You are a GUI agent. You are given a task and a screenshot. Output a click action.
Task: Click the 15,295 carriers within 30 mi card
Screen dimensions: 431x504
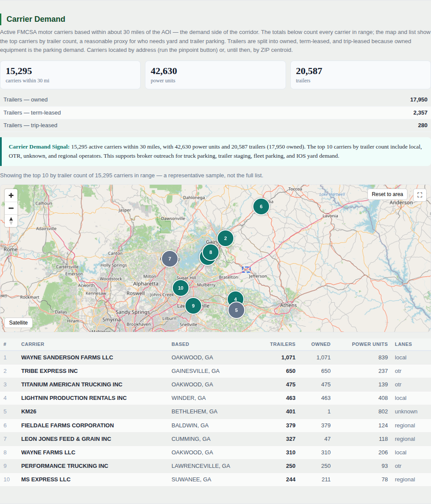pos(71,75)
